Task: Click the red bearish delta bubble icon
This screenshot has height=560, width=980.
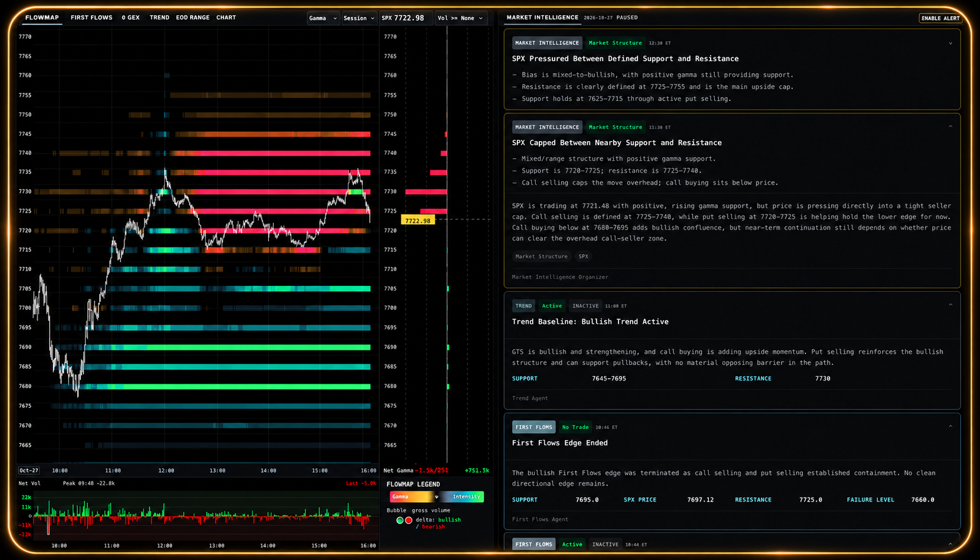Action: pyautogui.click(x=409, y=520)
